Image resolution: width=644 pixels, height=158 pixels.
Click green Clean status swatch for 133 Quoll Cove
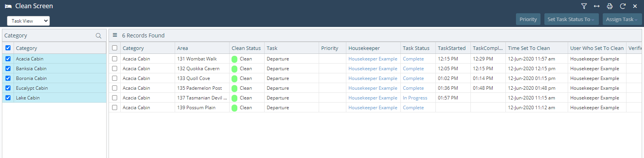[x=234, y=78]
